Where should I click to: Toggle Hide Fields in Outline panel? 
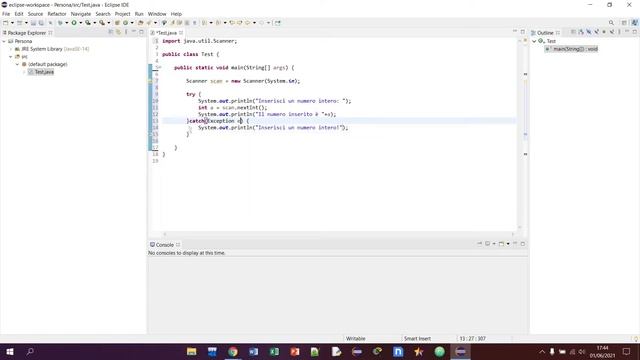coord(589,32)
